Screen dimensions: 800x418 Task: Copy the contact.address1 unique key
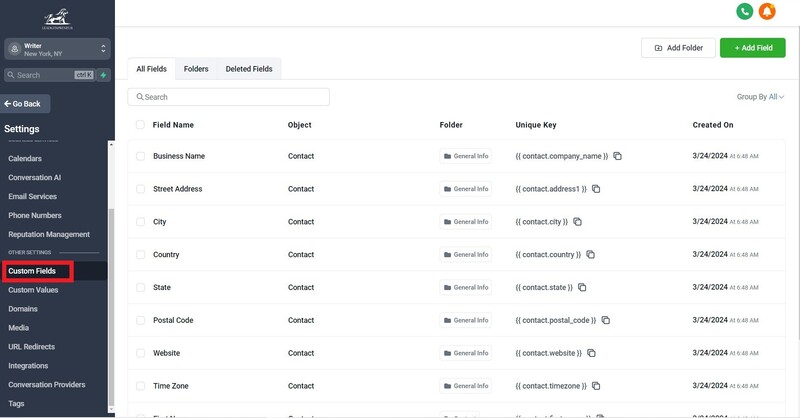[x=596, y=189]
